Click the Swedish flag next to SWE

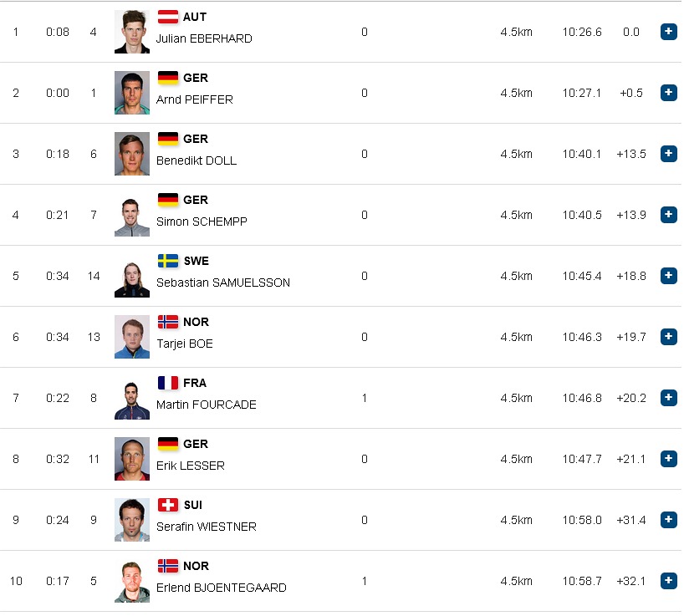click(168, 261)
